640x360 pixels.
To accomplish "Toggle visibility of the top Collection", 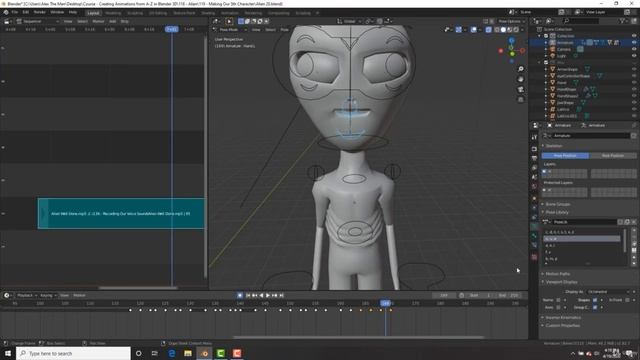I will pos(634,36).
